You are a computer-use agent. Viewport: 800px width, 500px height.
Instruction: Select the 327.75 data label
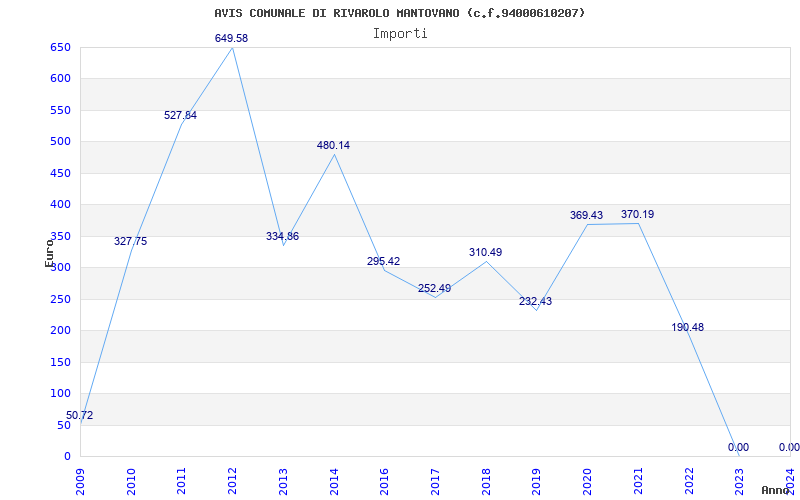[130, 241]
